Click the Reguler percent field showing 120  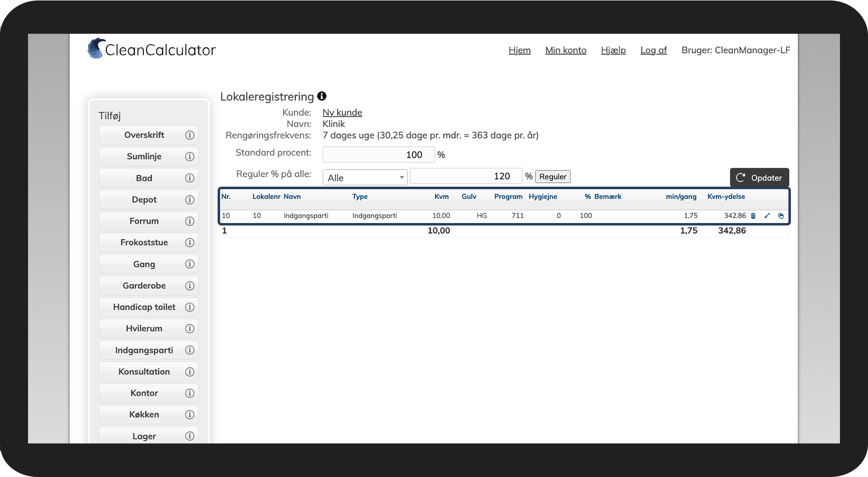tap(466, 176)
